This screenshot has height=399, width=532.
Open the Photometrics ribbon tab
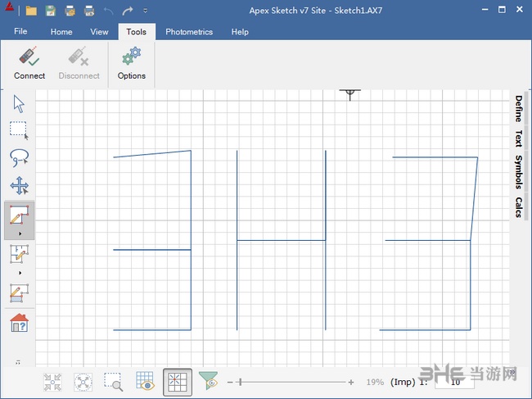189,32
